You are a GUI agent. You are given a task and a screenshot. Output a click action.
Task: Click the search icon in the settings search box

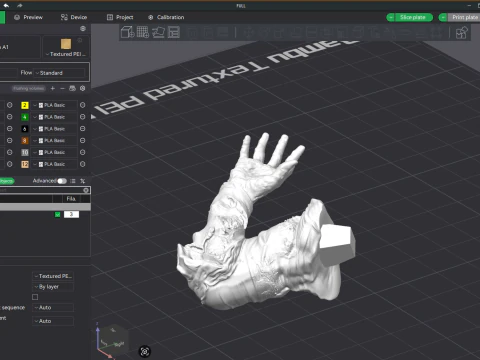click(86, 190)
